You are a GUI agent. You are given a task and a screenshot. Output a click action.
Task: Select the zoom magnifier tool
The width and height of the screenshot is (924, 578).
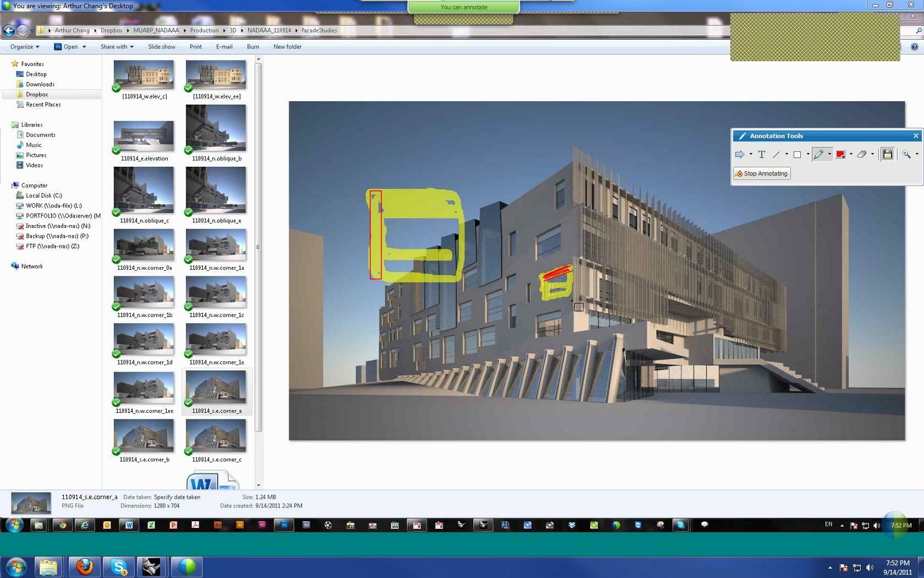pos(906,155)
